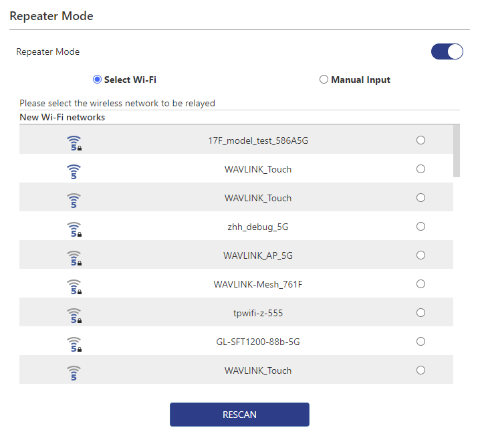Click the full-strength blue WAVLINK_Touch signal icon

click(x=74, y=171)
